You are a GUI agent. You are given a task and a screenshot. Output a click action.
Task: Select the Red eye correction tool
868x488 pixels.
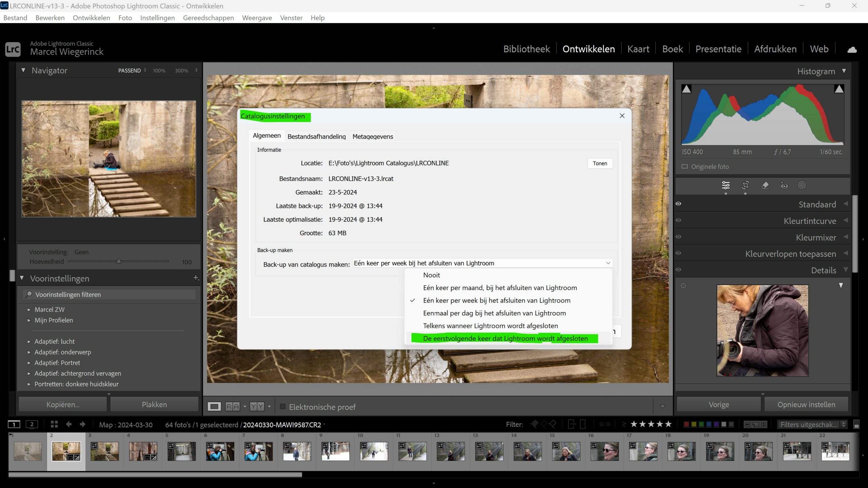click(784, 185)
